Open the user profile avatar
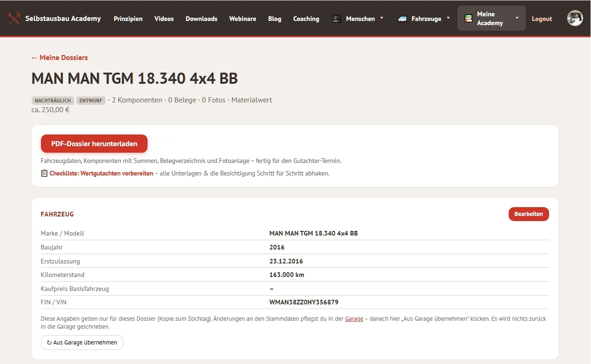 (x=575, y=18)
